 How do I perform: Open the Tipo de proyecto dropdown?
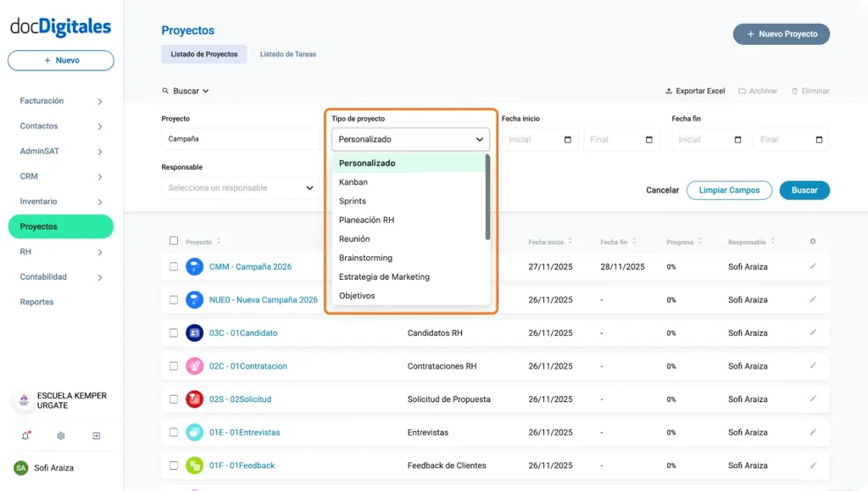pyautogui.click(x=410, y=139)
